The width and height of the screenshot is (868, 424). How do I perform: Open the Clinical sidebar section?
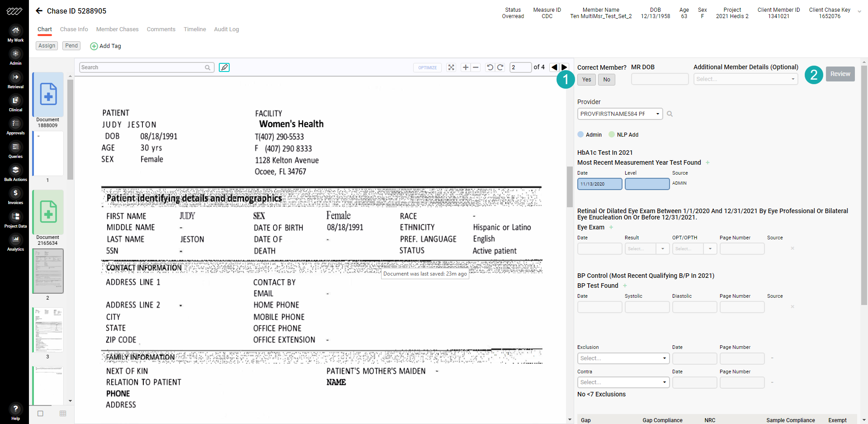[x=15, y=103]
